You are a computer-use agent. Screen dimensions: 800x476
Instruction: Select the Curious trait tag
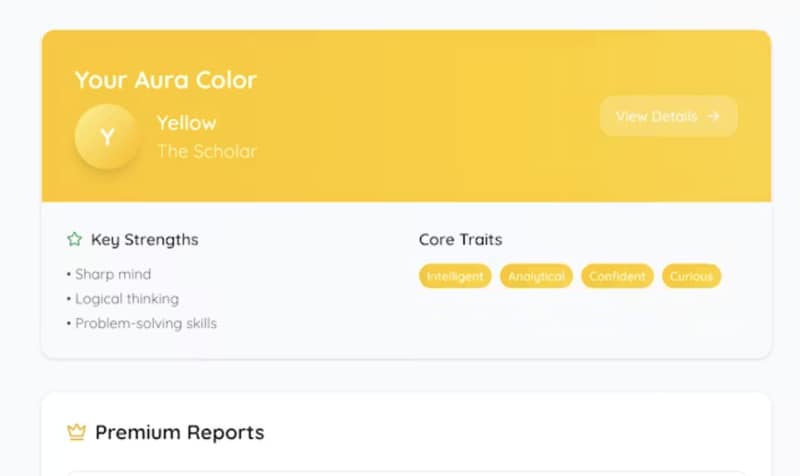(691, 276)
